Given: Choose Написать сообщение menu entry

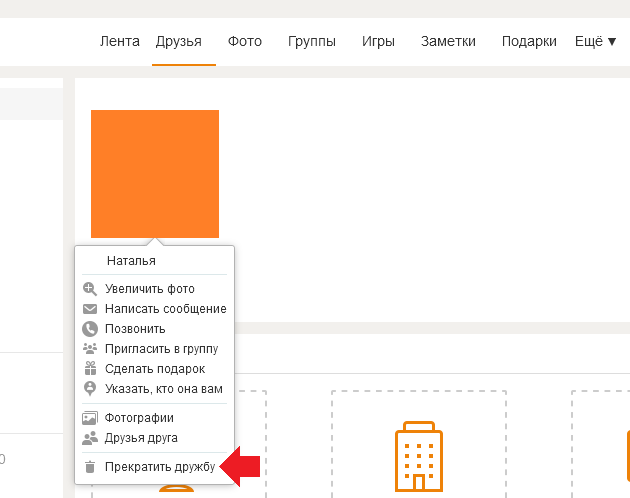Looking at the screenshot, I should 166,309.
